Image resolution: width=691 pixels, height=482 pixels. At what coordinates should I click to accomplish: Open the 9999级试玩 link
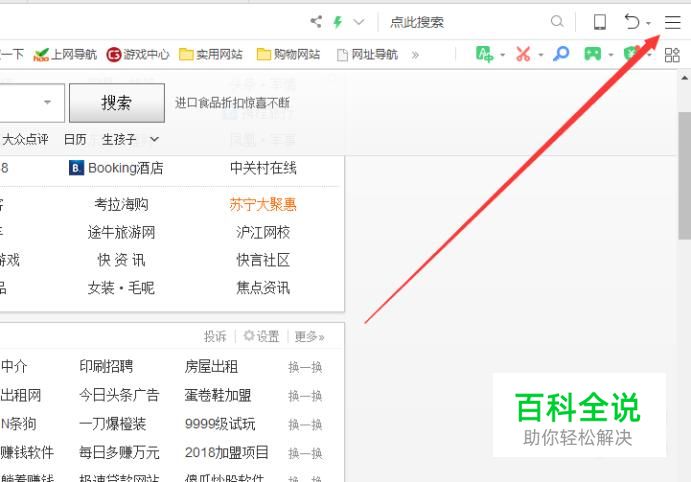click(220, 423)
